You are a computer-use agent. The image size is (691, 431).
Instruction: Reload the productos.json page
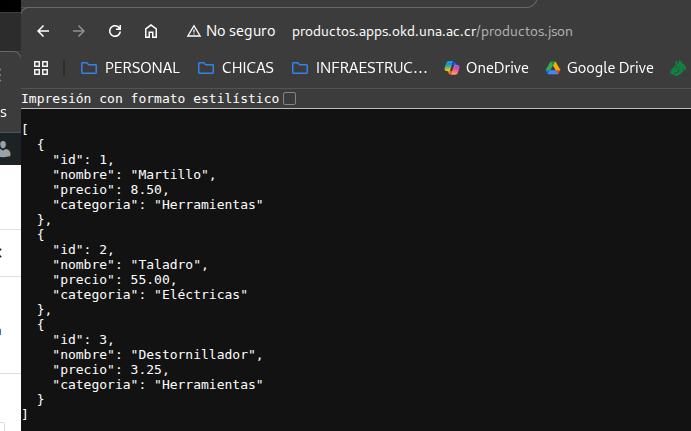[115, 31]
